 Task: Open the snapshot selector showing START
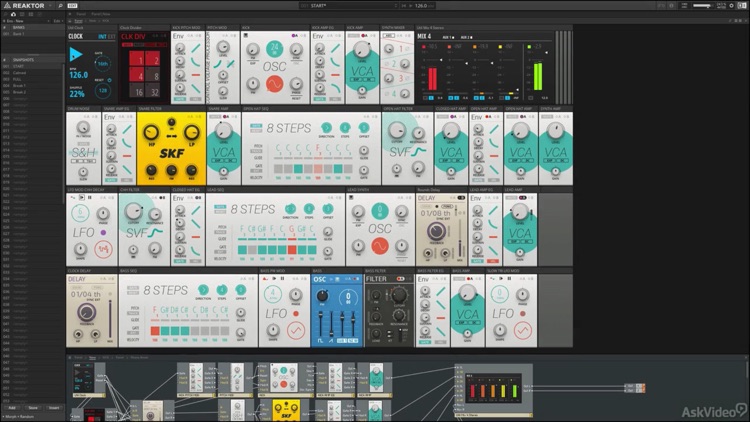[x=349, y=6]
